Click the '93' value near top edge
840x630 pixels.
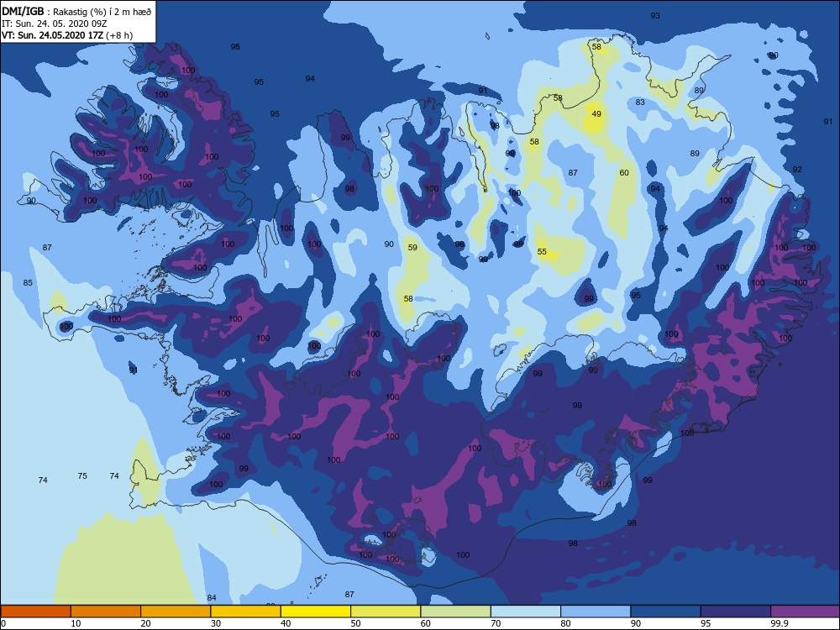point(655,15)
